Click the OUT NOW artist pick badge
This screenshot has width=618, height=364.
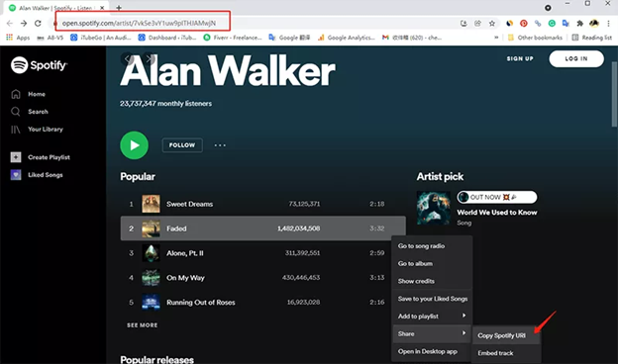[496, 197]
